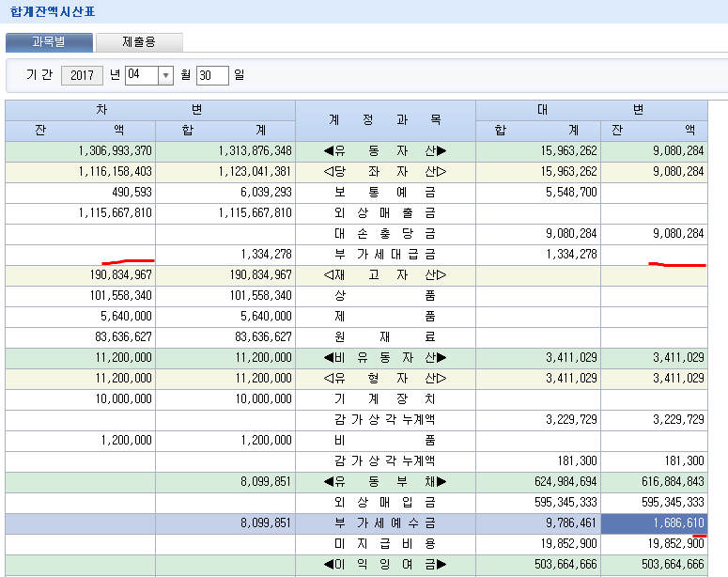Screen dimensions: 728x577
Task: Click the 외상매입금 account name
Action: 385,503
